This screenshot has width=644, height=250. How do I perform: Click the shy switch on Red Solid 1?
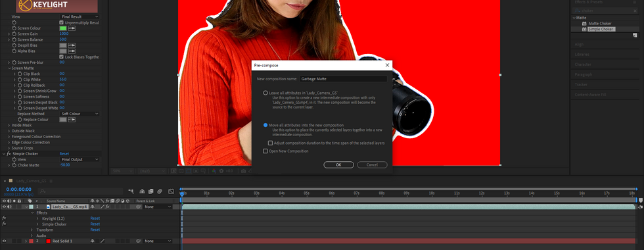(93, 241)
